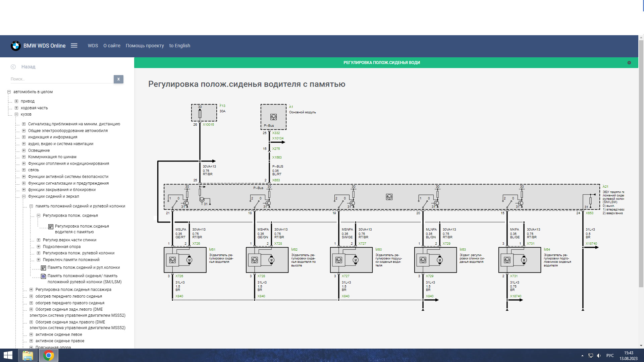Open File Explorer from the taskbar
This screenshot has height=362, width=644.
(28, 355)
